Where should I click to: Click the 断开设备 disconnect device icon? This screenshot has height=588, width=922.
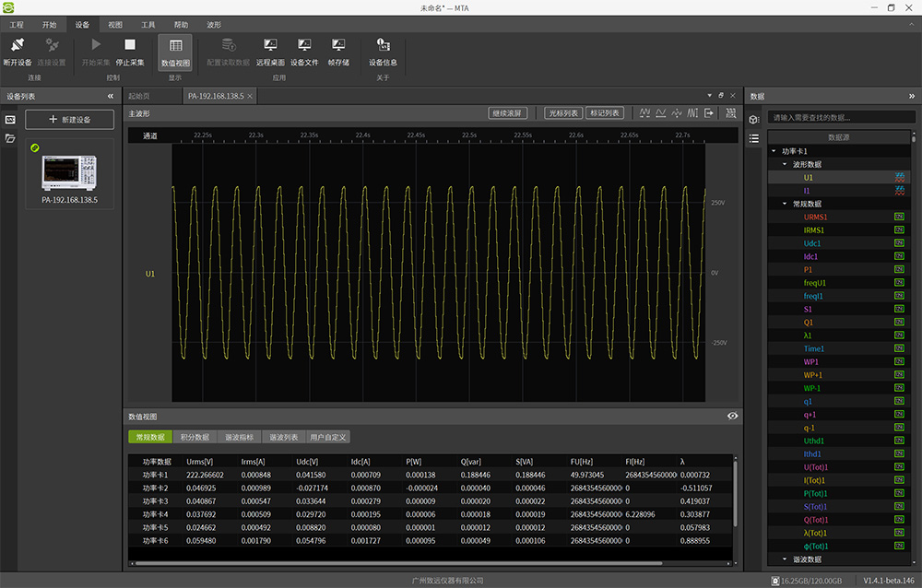click(18, 45)
